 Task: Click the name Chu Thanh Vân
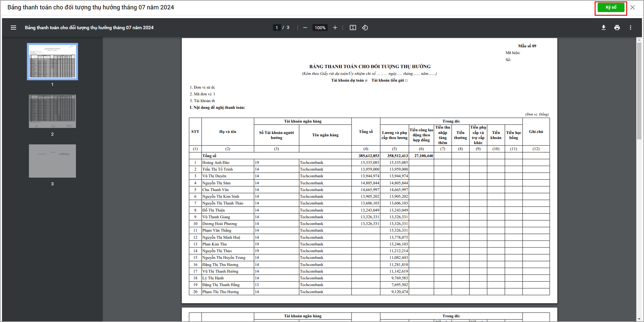(215, 190)
